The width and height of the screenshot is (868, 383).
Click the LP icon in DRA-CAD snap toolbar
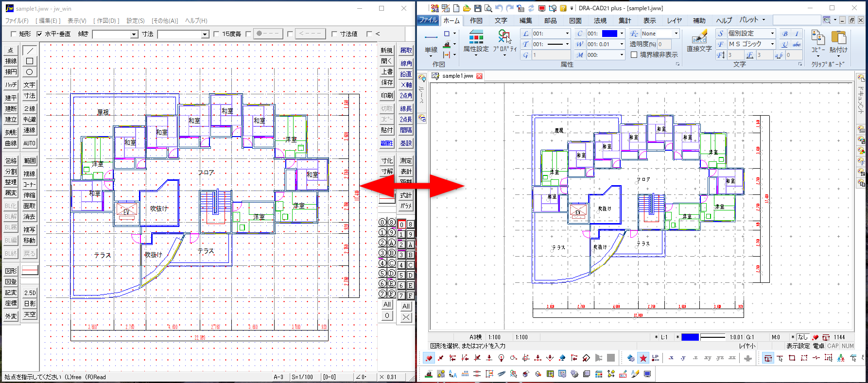tap(655, 358)
